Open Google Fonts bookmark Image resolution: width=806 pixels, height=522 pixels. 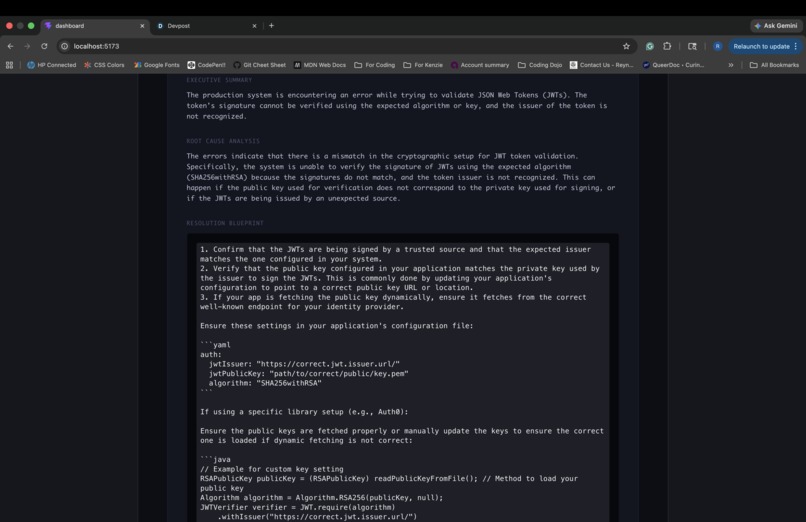[157, 65]
